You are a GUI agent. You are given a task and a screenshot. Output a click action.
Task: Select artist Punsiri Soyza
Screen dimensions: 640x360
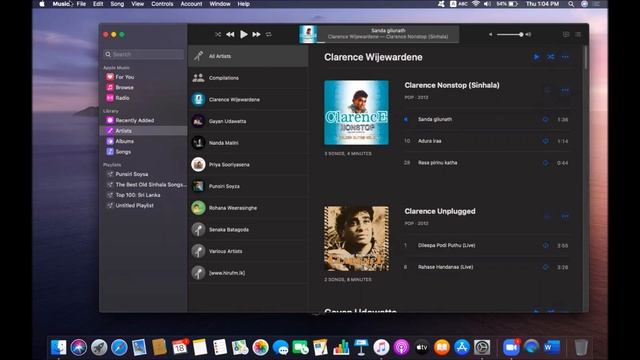(x=248, y=186)
